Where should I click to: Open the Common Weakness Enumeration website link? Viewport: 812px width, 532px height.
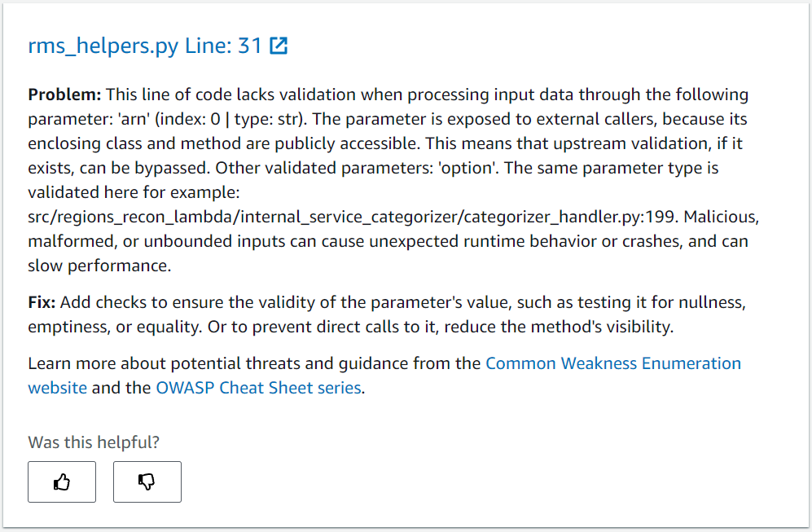(613, 363)
